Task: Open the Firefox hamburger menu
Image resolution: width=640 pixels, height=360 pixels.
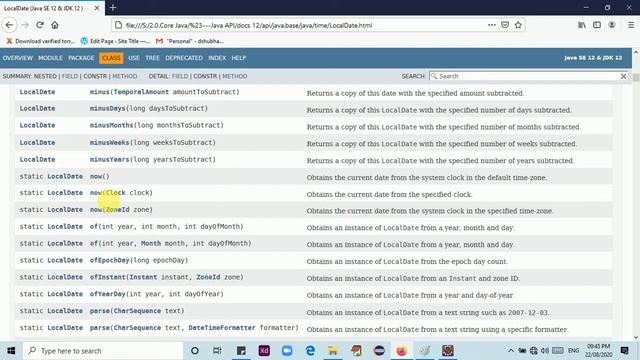Action: point(631,25)
